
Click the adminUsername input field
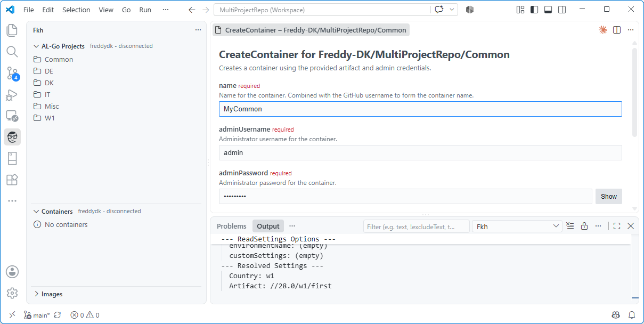point(420,152)
